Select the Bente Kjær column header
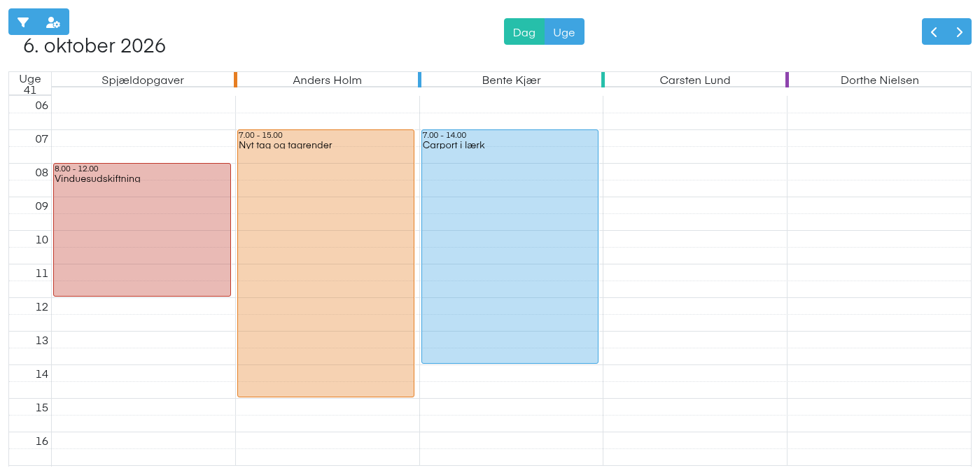The image size is (980, 475). (512, 80)
